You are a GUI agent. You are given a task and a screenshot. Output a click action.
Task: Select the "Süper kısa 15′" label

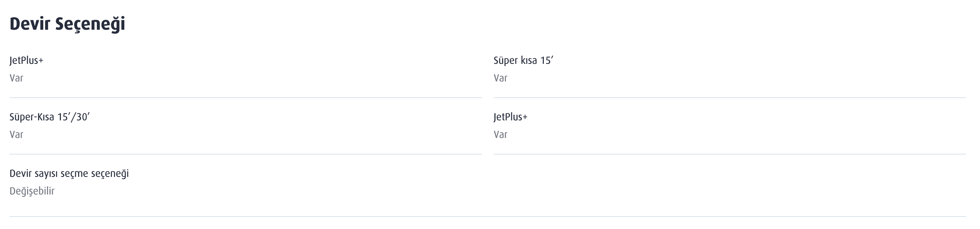coord(523,61)
